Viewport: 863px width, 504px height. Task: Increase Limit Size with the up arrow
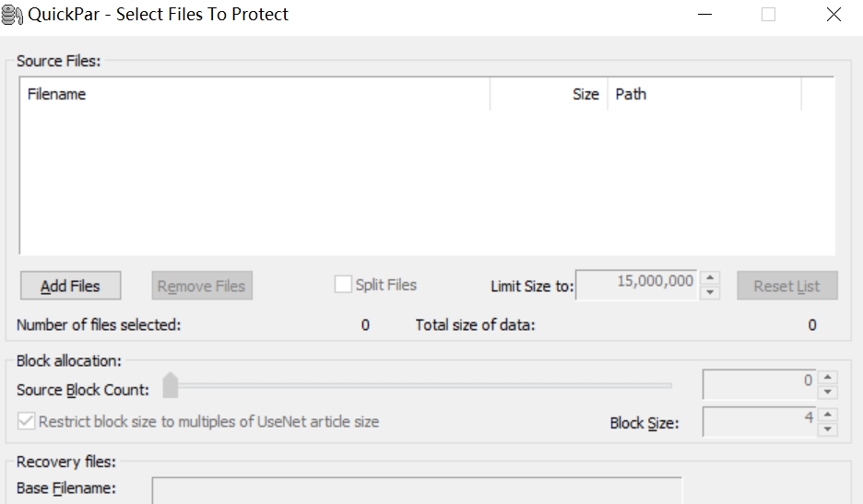click(710, 278)
